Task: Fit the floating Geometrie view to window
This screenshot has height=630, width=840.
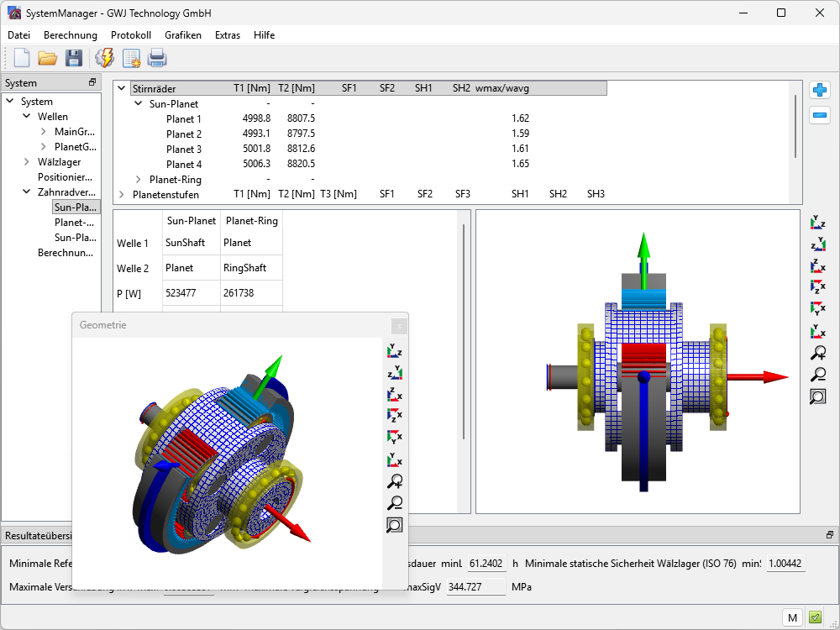Action: (394, 525)
